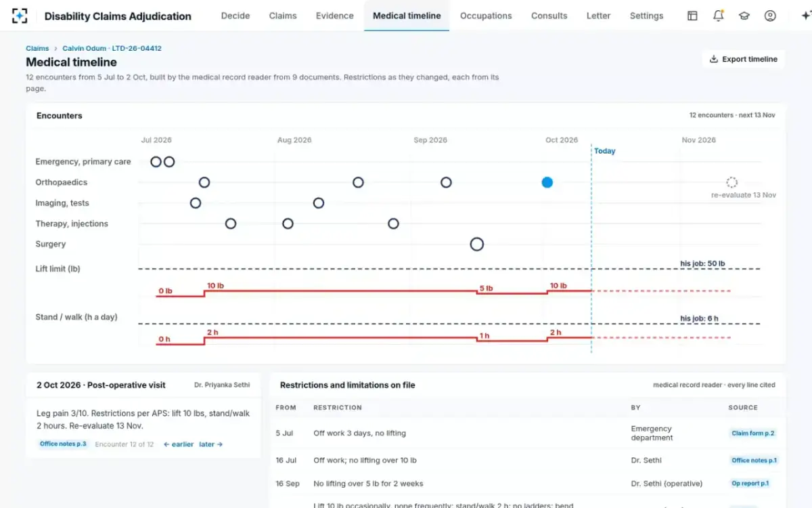Click the Export timeline button
This screenshot has width=812, height=508.
pos(743,59)
